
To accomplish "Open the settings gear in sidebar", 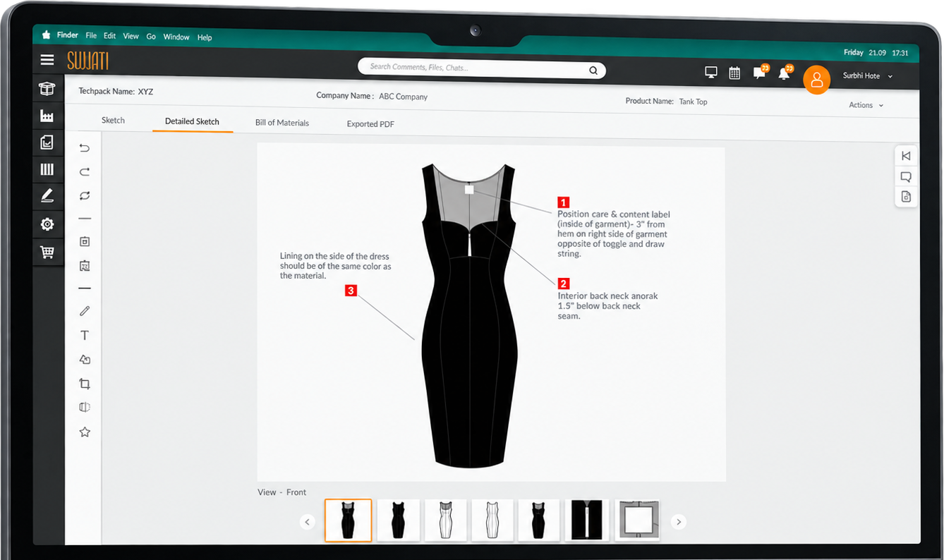I will (47, 224).
